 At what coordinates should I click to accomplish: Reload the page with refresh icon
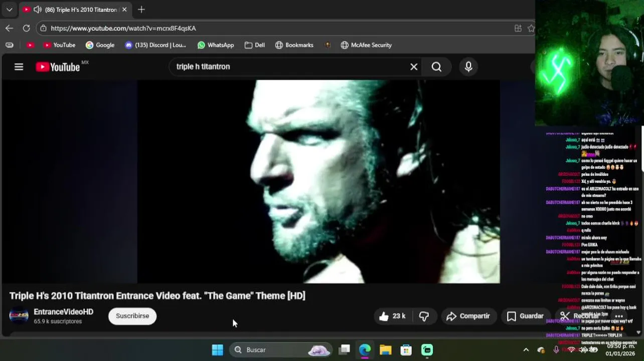26,29
